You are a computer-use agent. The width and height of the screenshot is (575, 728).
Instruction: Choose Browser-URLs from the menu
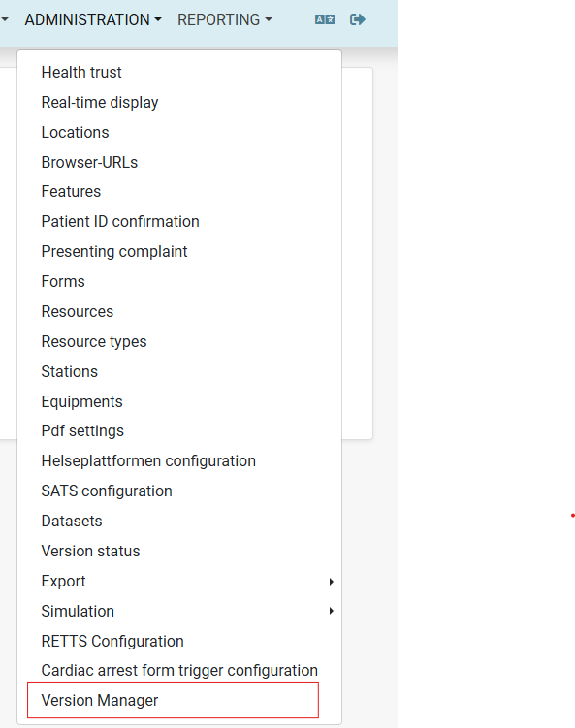point(179,162)
